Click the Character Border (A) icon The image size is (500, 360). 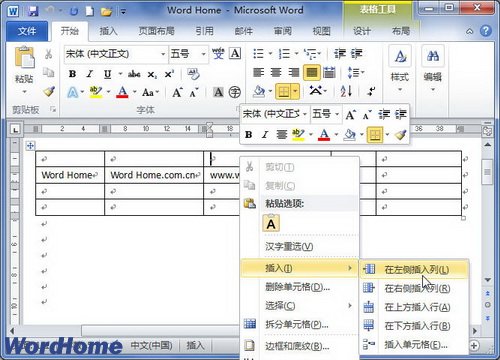235,53
